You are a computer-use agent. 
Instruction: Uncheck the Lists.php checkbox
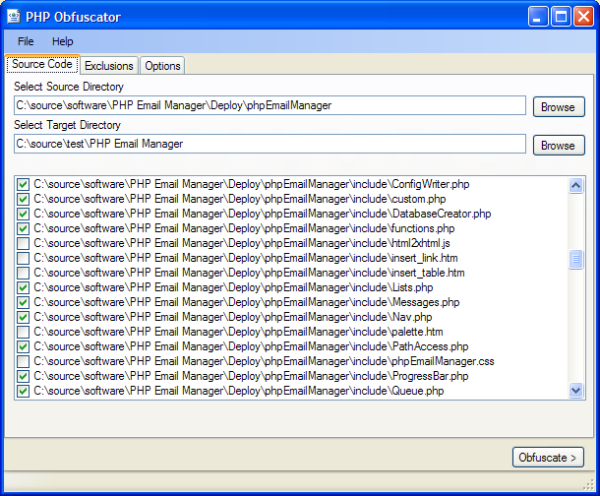pyautogui.click(x=23, y=287)
